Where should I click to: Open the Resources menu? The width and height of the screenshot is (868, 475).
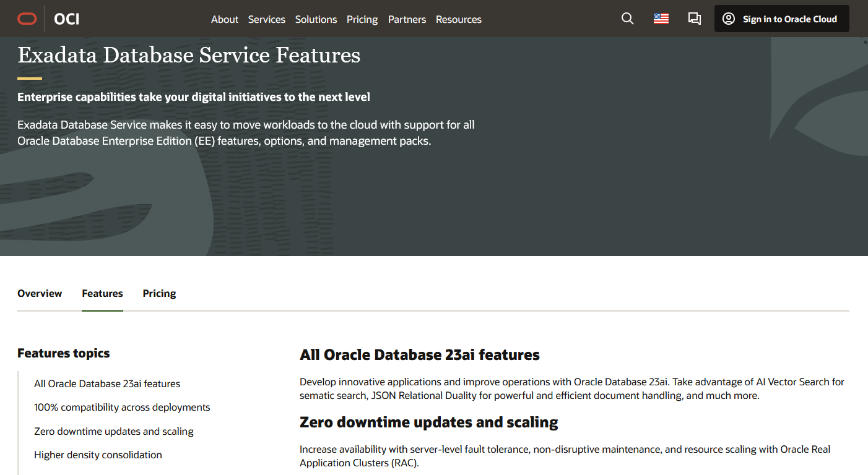coord(459,19)
